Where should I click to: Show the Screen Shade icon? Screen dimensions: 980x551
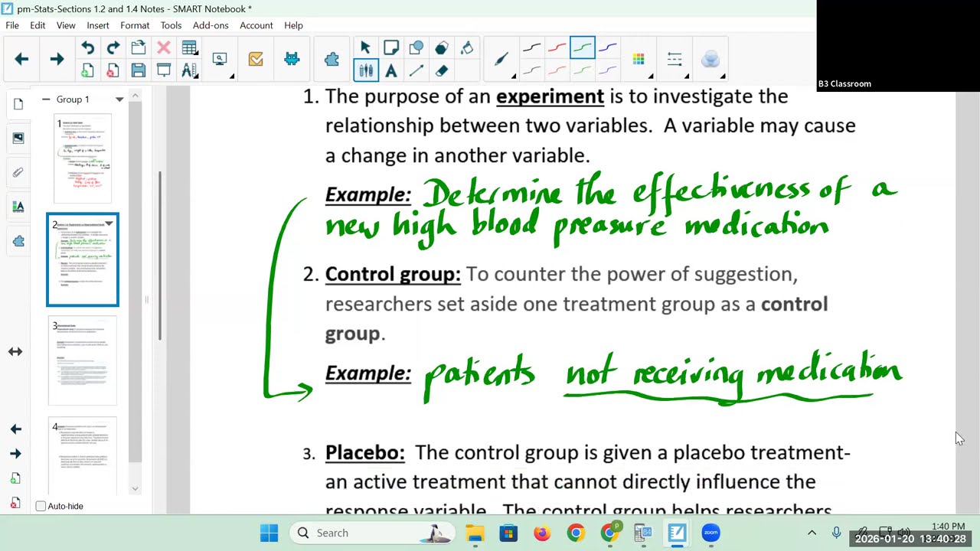(x=163, y=71)
